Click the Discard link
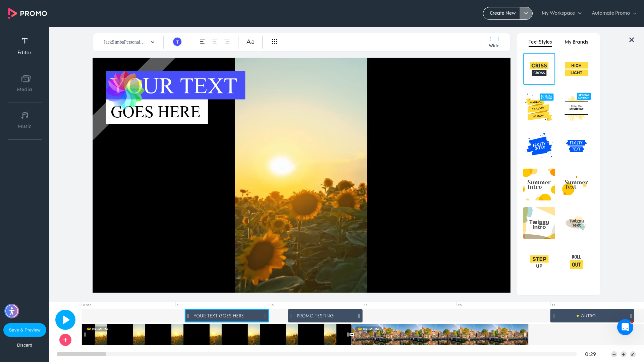The height and width of the screenshot is (362, 644). coord(24,345)
